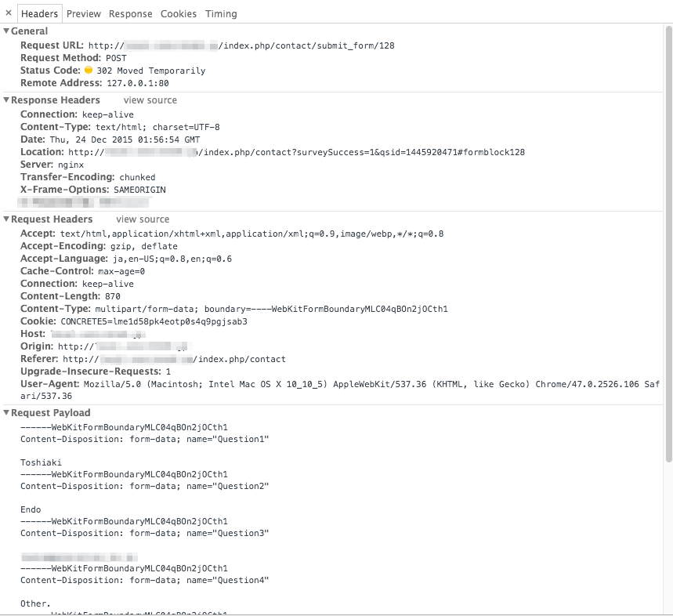Click the yellow status code indicator

click(89, 70)
